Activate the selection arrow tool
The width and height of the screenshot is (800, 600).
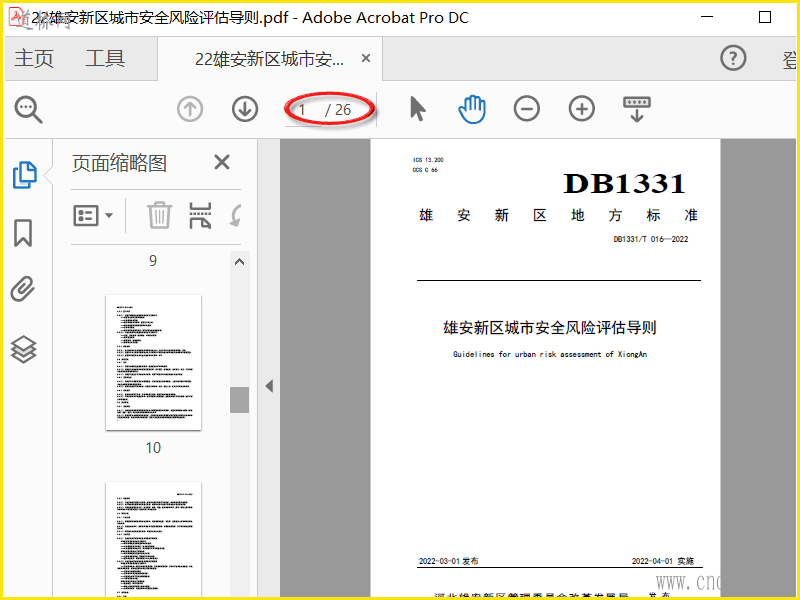pos(417,109)
